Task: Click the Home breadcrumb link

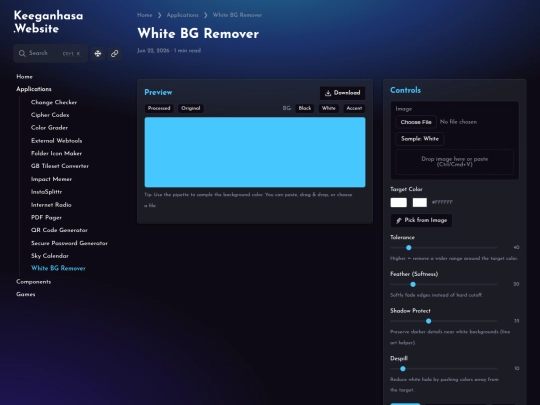Action: 145,15
